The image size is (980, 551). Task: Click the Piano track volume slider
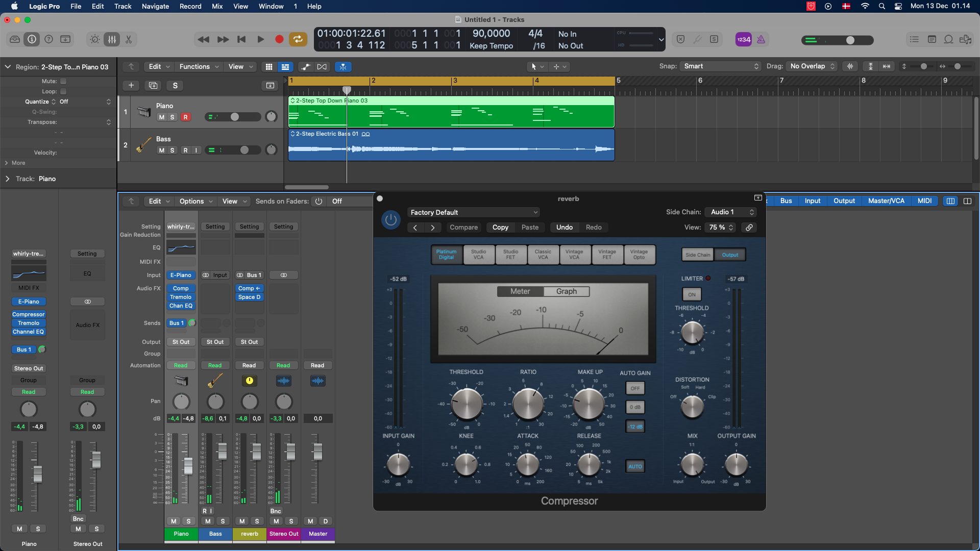coord(235,117)
